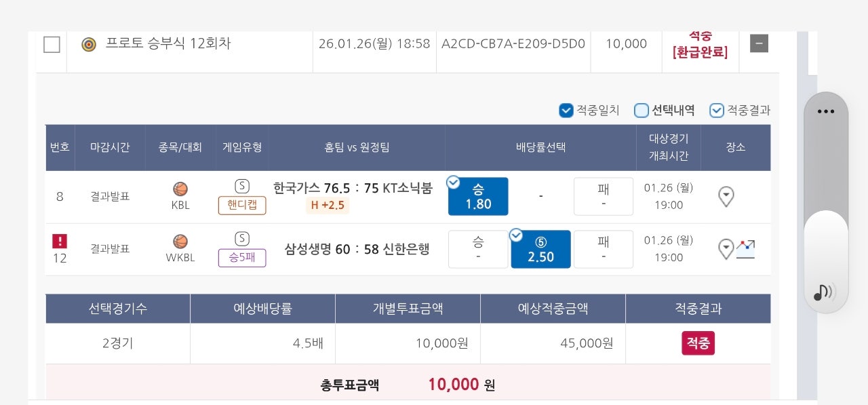Open the trend chart icon for game 12
The height and width of the screenshot is (405, 868).
pos(746,249)
